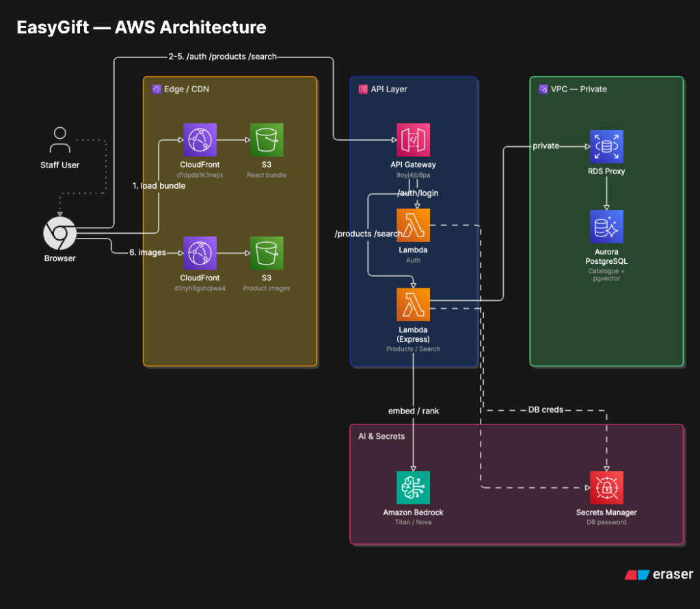Select the 'Amazon Bedrock' label
Image resolution: width=700 pixels, height=609 pixels.
pyautogui.click(x=413, y=513)
